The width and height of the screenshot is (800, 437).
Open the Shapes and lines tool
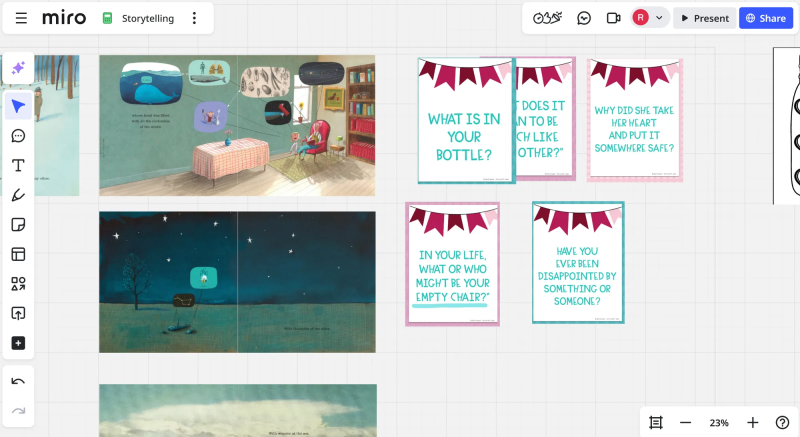(x=18, y=284)
